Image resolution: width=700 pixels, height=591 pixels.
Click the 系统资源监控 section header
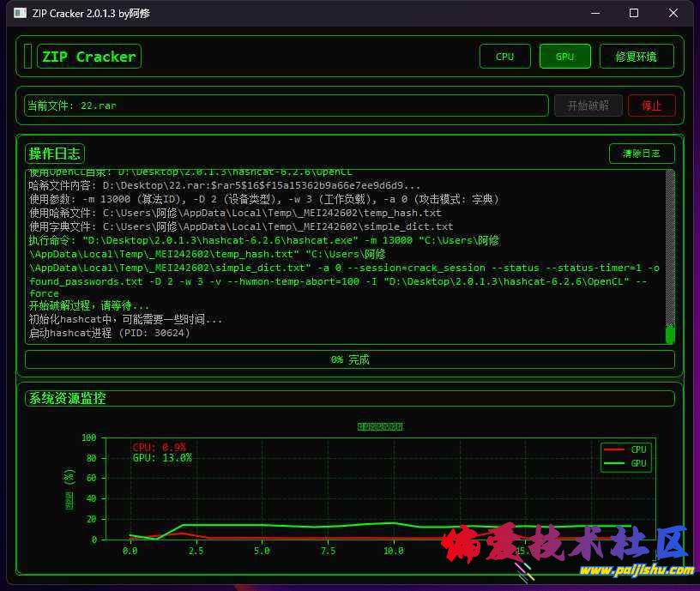[x=67, y=398]
